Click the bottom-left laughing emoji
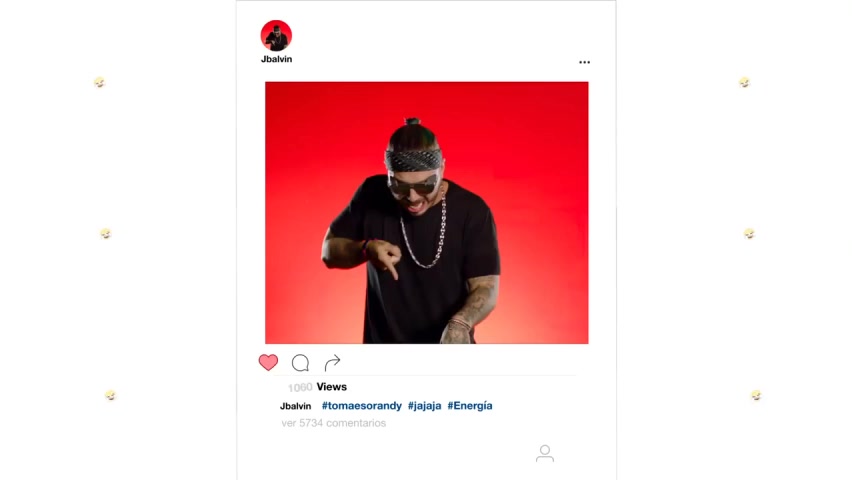Image resolution: width=852 pixels, height=480 pixels. 110,395
